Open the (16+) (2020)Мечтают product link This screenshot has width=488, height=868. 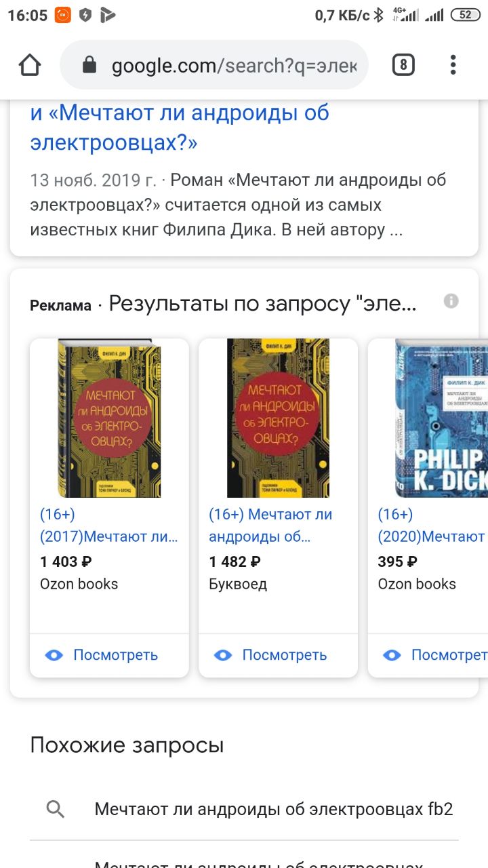[432, 526]
